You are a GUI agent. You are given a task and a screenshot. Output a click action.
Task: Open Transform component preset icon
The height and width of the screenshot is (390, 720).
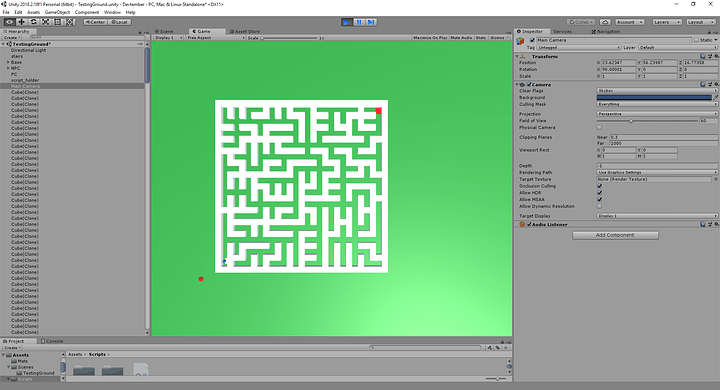(710, 56)
